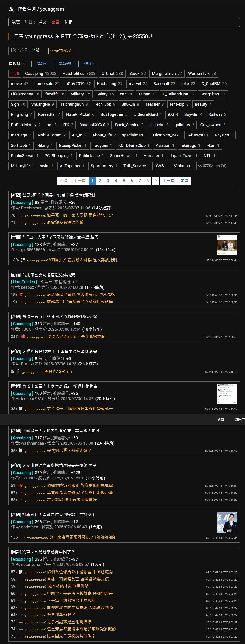Image resolution: width=245 pixels, height=644 pixels.
Task: Go to page 9 of comments
Action: point(155,181)
